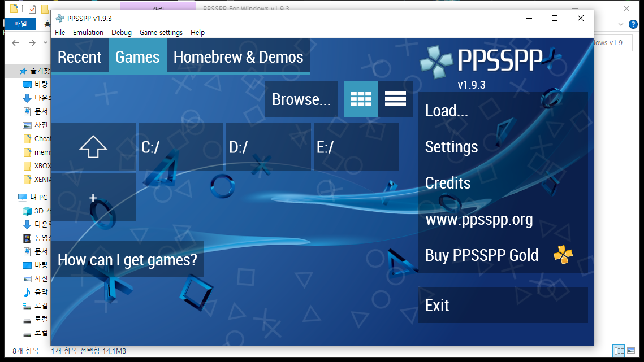
Task: Switch to grid view layout
Action: (361, 99)
